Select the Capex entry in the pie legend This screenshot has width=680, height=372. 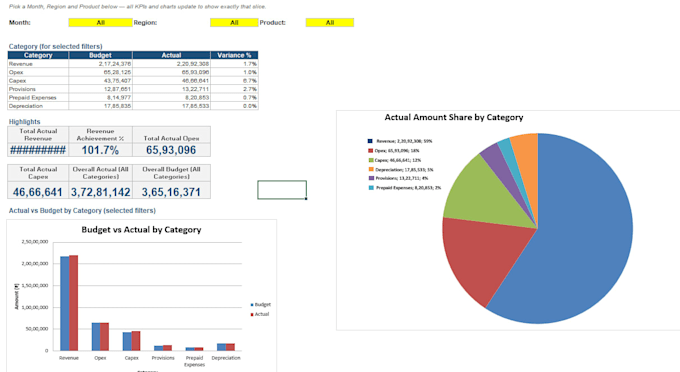pos(395,160)
